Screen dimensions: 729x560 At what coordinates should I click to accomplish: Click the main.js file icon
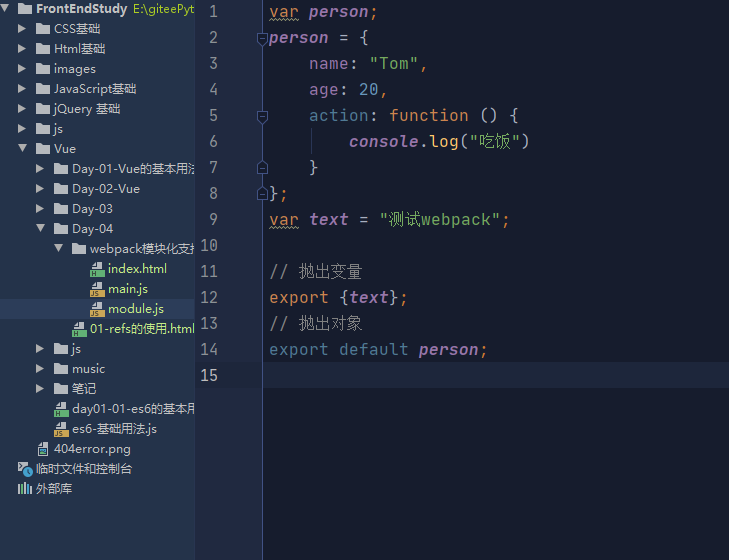[x=97, y=289]
